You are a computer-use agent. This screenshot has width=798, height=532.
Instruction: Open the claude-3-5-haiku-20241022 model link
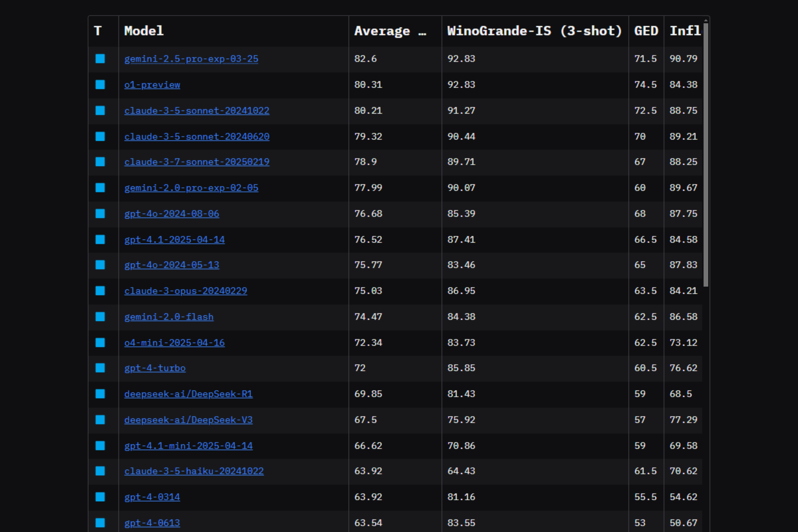[x=194, y=471]
